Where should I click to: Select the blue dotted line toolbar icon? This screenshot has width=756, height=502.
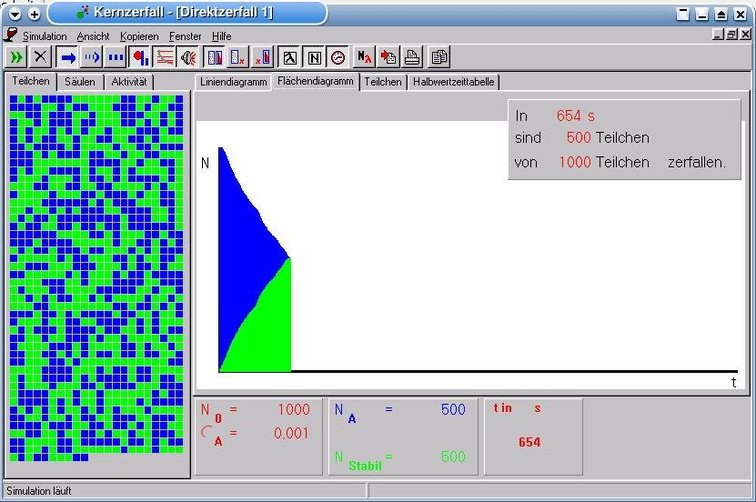(x=116, y=57)
